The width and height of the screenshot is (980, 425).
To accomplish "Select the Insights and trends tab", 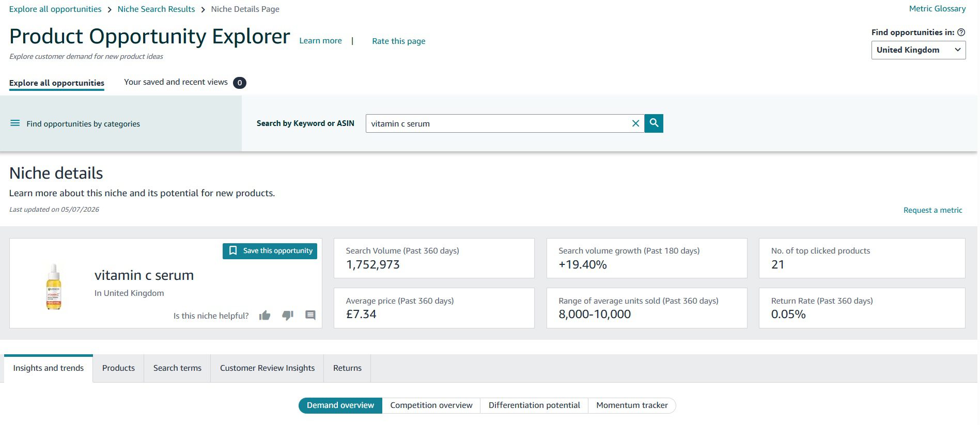I will click(49, 368).
